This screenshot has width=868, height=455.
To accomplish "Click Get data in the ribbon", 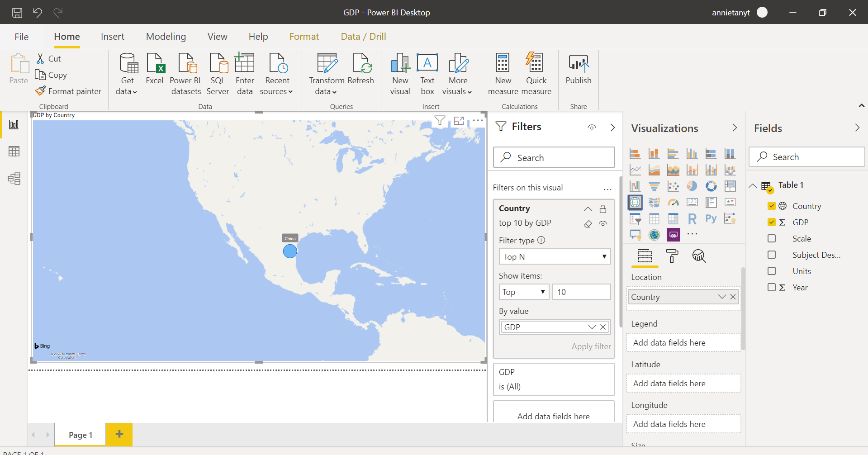I will pyautogui.click(x=127, y=74).
